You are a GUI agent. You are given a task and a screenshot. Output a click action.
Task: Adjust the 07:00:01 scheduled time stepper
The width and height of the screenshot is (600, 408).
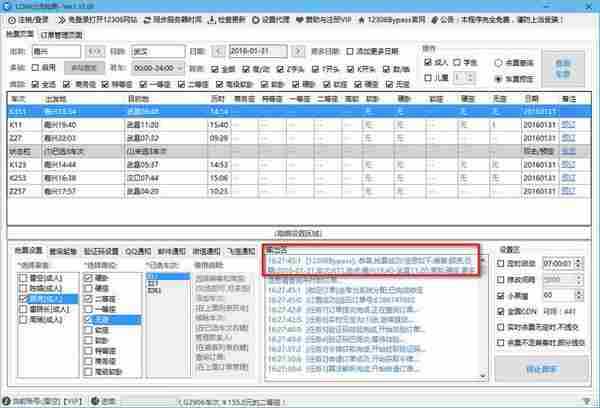pyautogui.click(x=579, y=263)
